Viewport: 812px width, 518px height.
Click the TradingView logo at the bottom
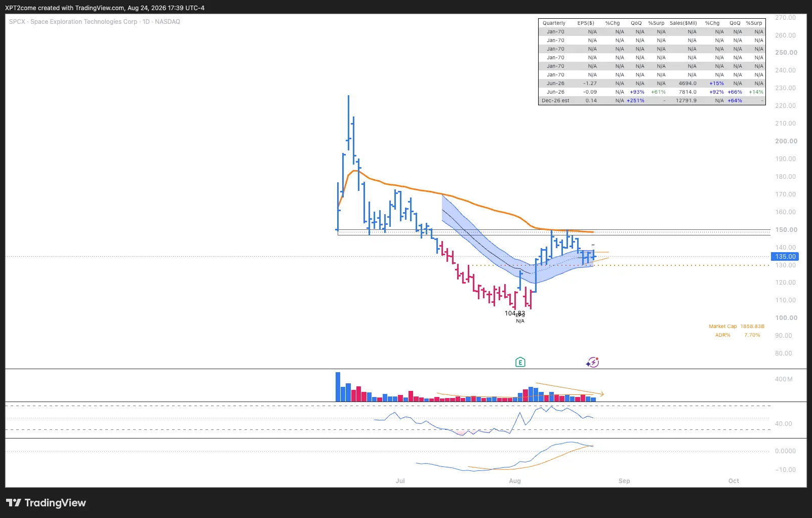[x=46, y=503]
